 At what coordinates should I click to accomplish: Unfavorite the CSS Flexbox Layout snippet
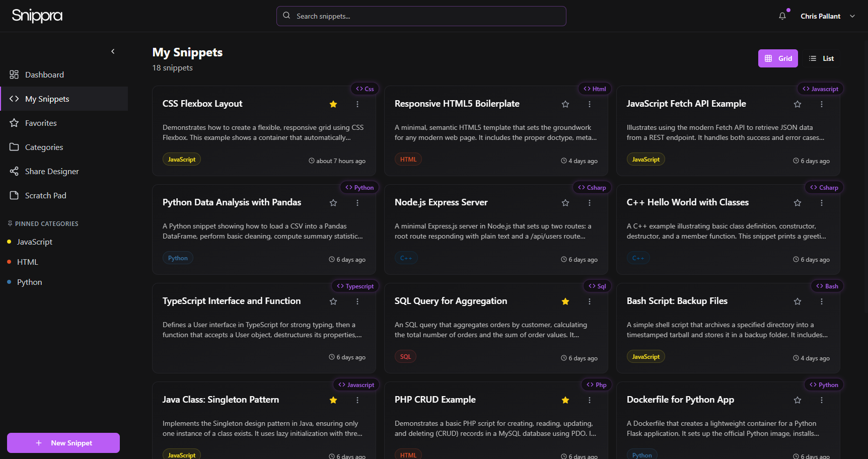333,104
